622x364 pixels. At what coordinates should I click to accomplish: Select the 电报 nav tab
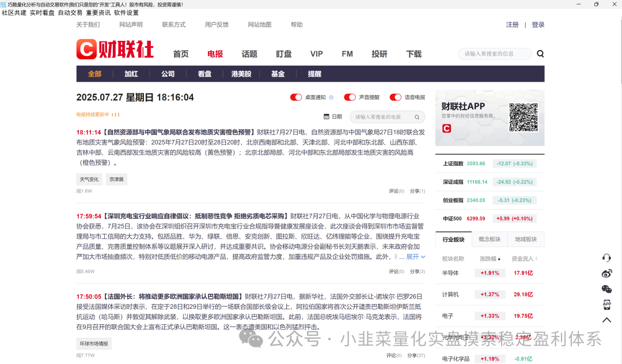click(215, 54)
